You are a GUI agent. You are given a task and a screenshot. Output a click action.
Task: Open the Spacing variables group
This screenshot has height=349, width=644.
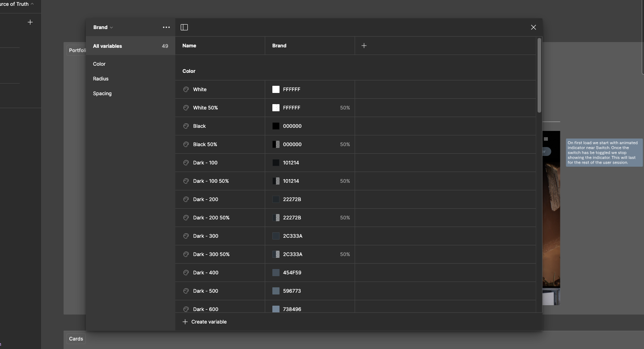[102, 93]
